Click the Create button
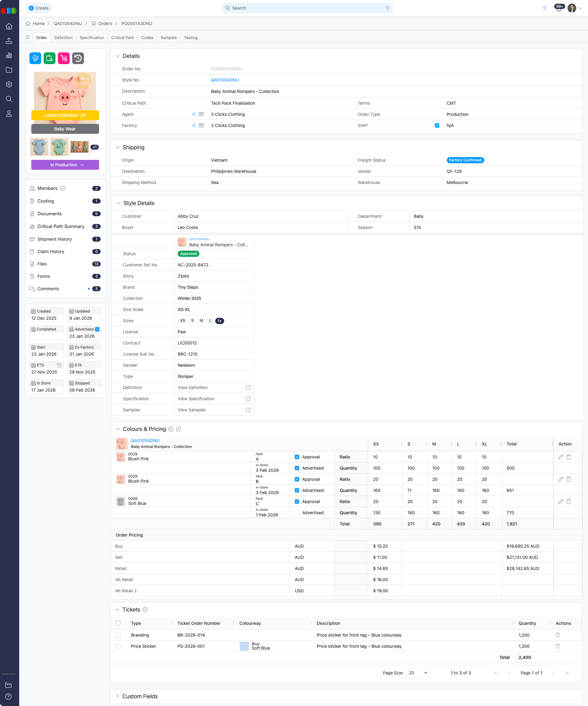The width and height of the screenshot is (588, 706). (39, 8)
